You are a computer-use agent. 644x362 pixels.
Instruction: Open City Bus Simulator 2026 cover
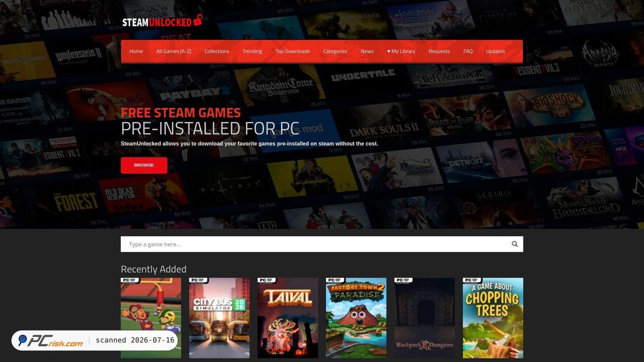coord(220,318)
